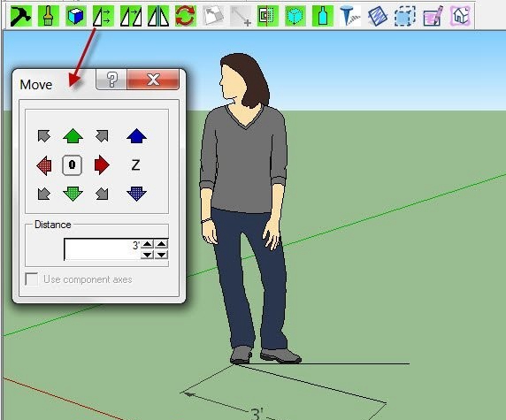Click the dotted blue down Z arrow

(x=136, y=194)
